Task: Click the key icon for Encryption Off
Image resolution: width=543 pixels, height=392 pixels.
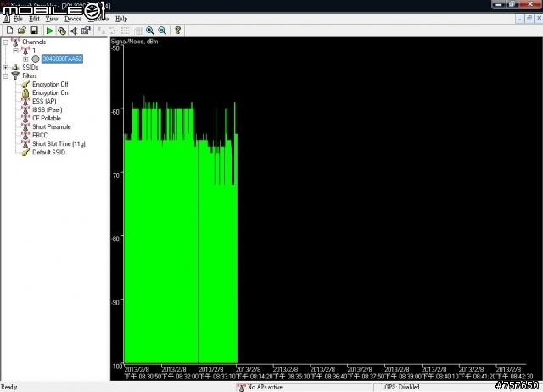Action: pyautogui.click(x=25, y=84)
